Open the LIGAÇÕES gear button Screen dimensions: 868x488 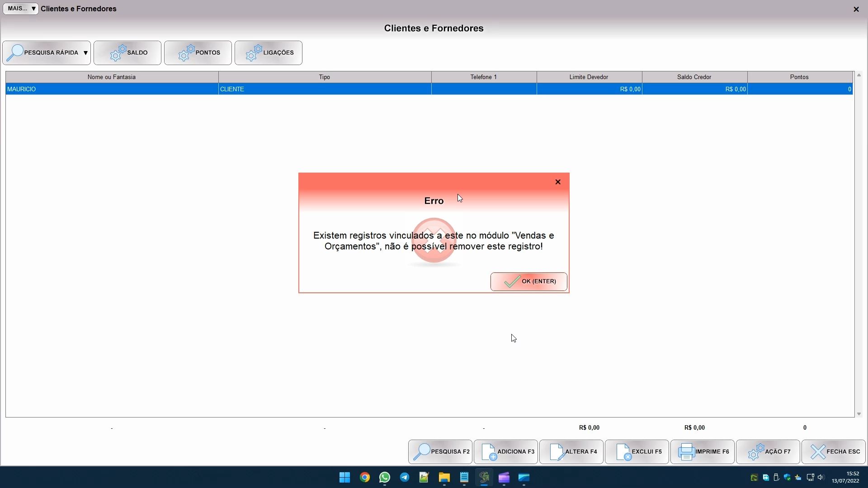269,53
